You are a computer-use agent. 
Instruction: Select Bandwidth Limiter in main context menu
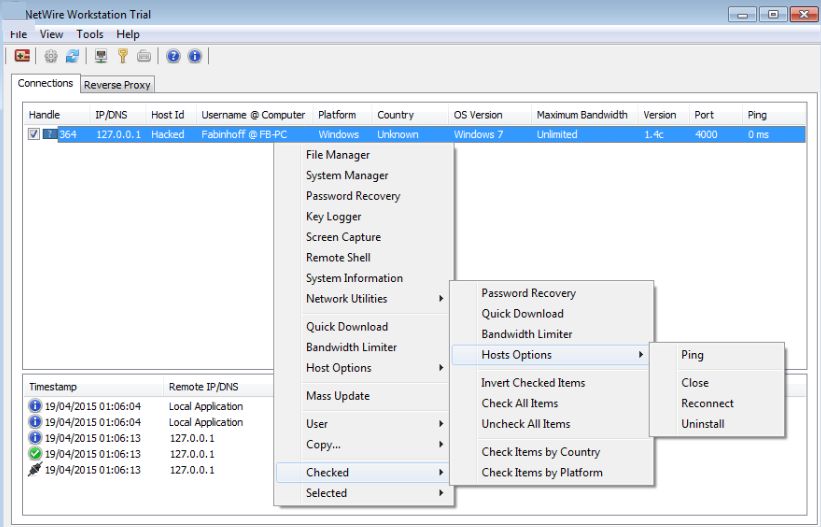pos(351,347)
